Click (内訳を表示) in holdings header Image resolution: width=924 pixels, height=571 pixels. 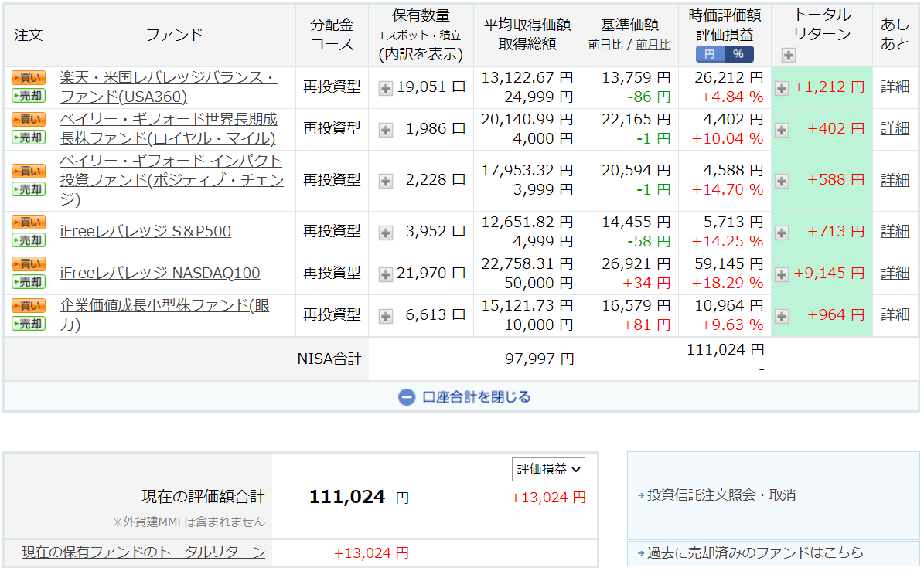(x=421, y=54)
